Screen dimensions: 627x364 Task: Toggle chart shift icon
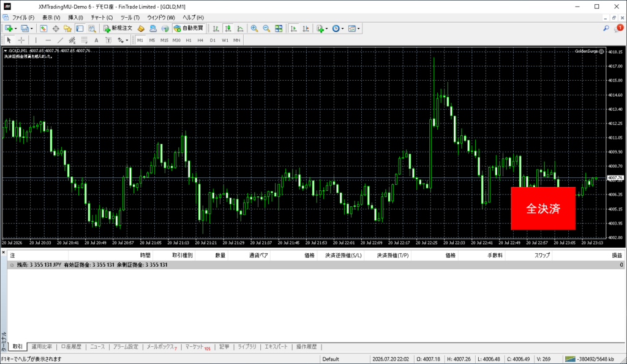(x=306, y=28)
